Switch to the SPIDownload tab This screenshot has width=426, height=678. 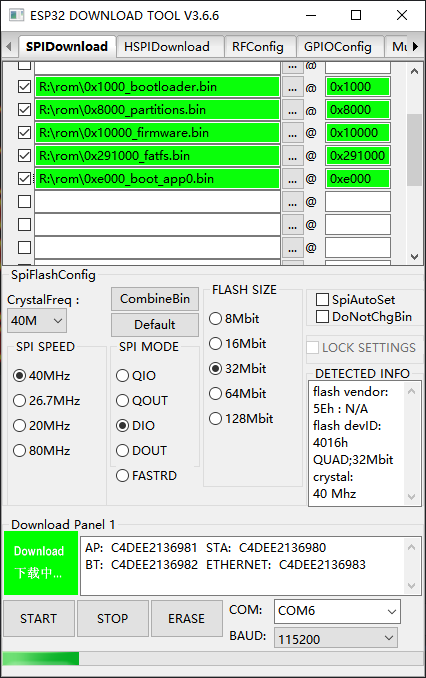[67, 47]
